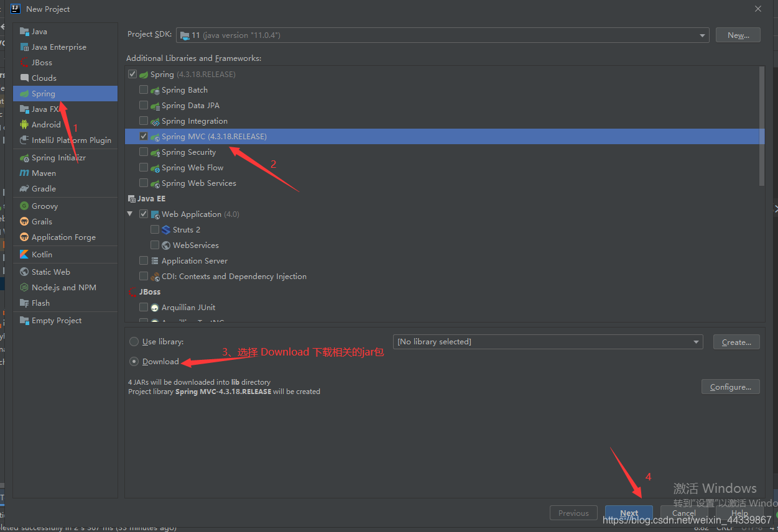Click the Arquillian JUnit icon
778x532 pixels.
(155, 308)
